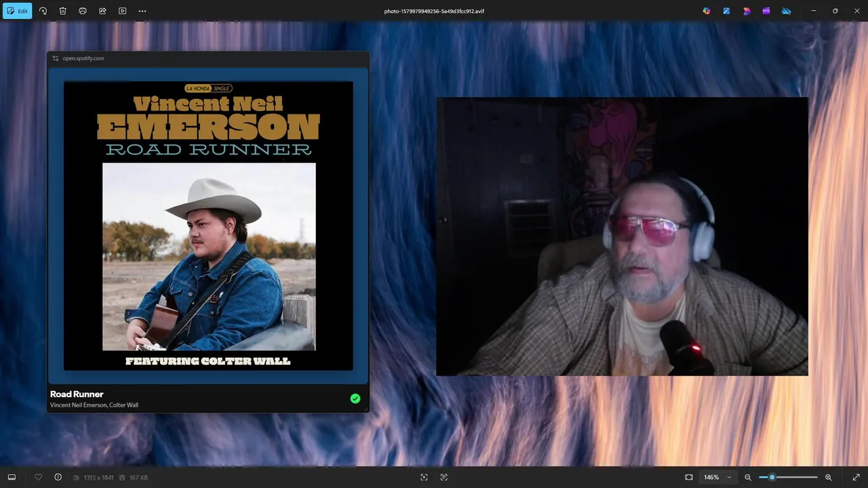Screen dimensions: 868x488
Task: Enter full screen with the expand arrows
Action: (856, 477)
